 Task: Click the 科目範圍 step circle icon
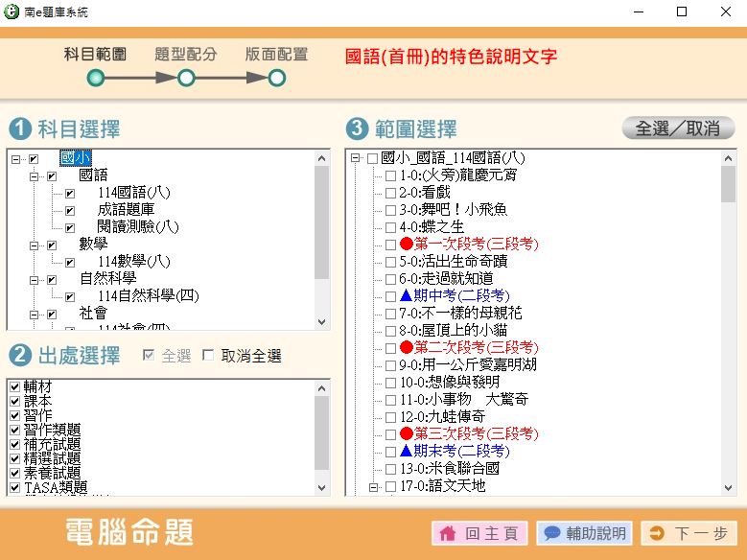click(95, 78)
